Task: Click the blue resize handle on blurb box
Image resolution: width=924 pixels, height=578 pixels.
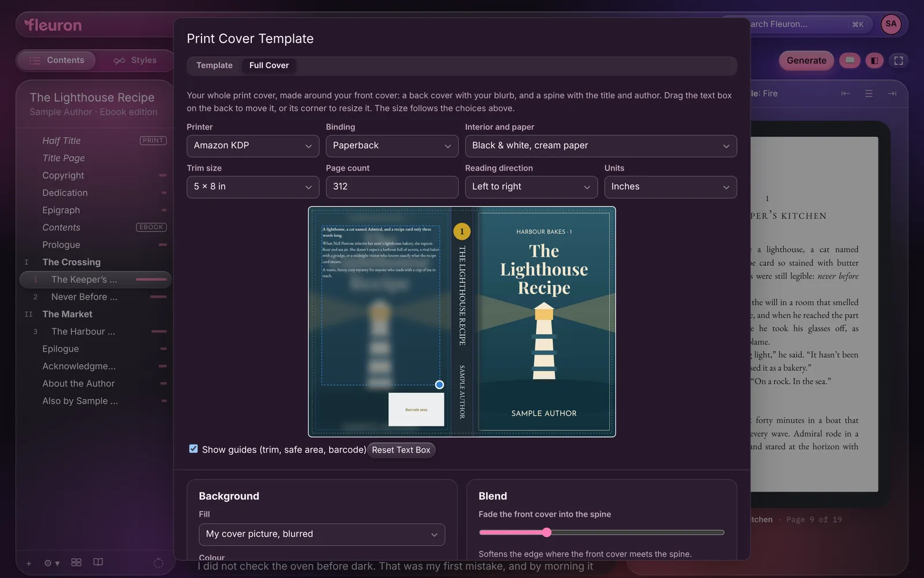Action: coord(439,384)
